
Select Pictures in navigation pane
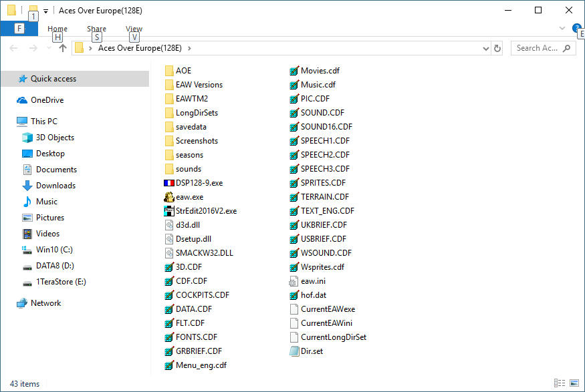tap(50, 218)
